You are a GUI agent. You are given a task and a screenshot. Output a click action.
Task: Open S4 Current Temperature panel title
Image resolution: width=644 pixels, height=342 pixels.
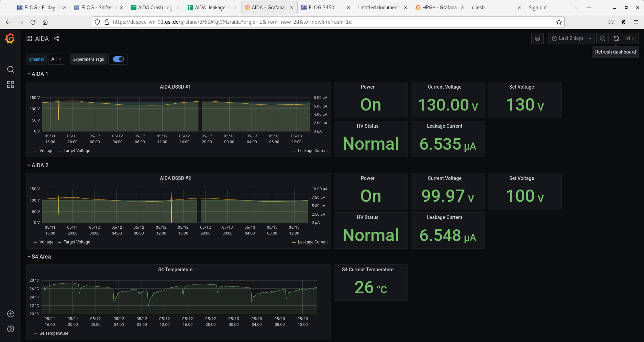click(367, 270)
